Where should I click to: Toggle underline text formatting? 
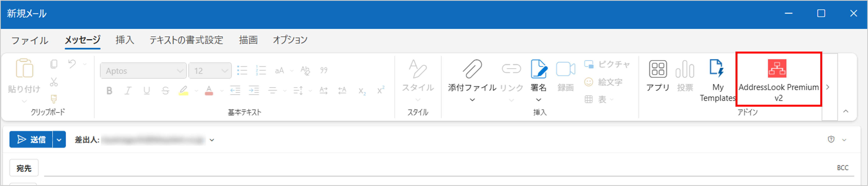point(147,91)
